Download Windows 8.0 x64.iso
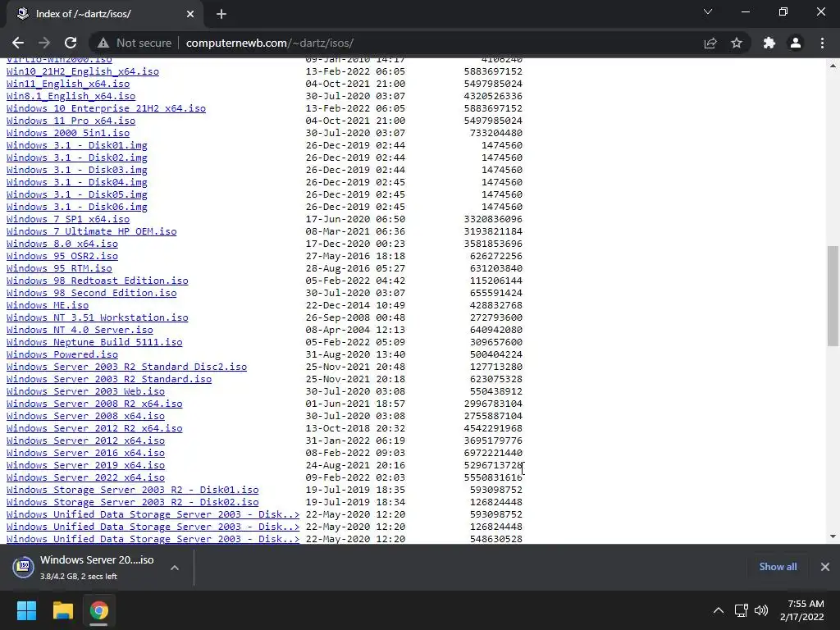Image resolution: width=840 pixels, height=630 pixels. 62,244
